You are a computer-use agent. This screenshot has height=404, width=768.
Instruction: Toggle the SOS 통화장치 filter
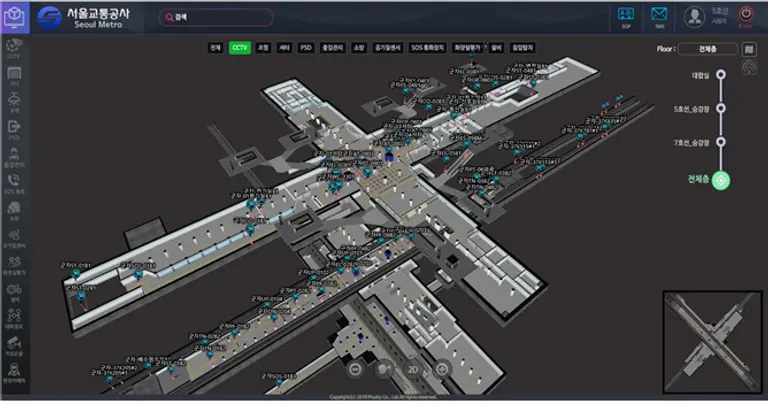click(x=429, y=47)
